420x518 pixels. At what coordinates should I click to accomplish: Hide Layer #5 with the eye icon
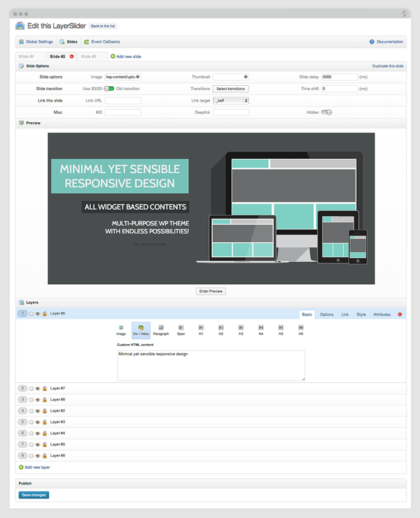click(38, 445)
